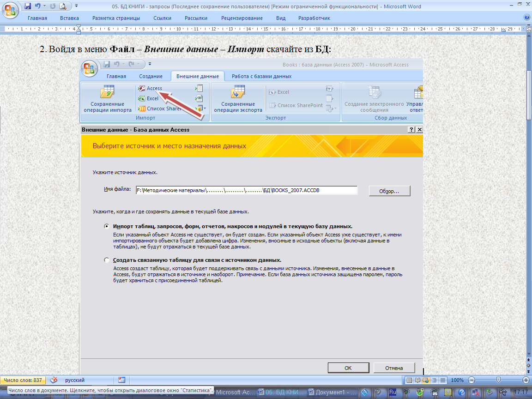
Task: Click the blue help tray icon
Action: click(461, 393)
